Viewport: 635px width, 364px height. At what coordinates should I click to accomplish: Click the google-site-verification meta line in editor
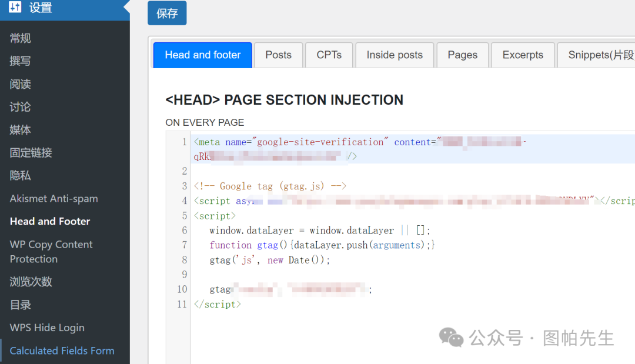tap(412, 149)
